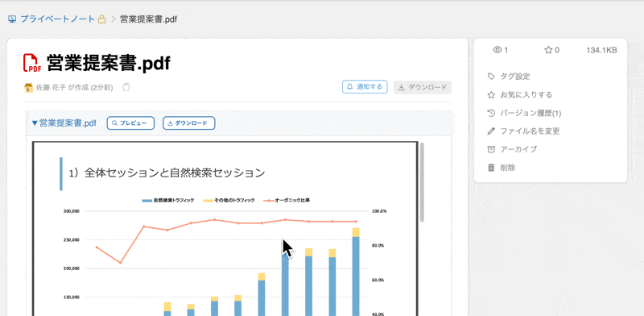This screenshot has width=644, height=316.
Task: Open タグ設定 in sidebar
Action: 515,77
